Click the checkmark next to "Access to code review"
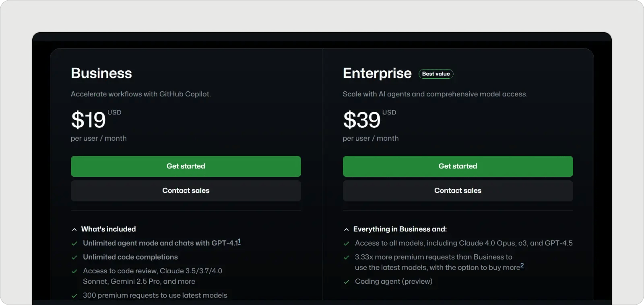Screen dimensions: 644x305 pos(75,271)
